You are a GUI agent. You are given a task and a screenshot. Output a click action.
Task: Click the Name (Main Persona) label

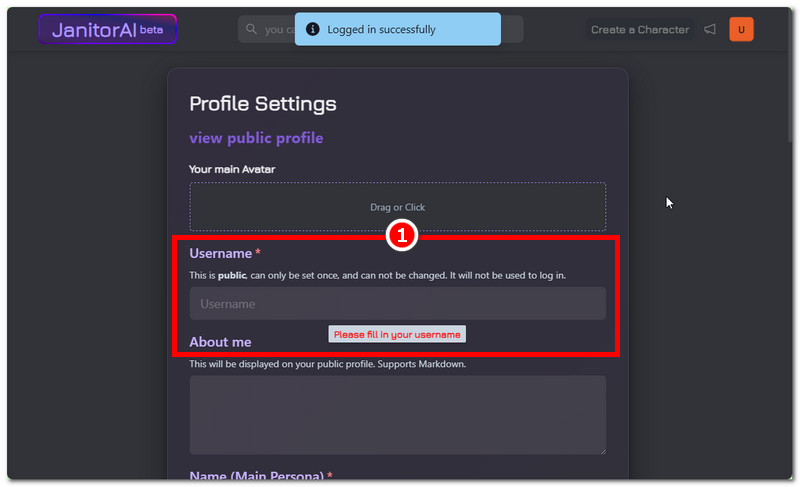coord(256,476)
